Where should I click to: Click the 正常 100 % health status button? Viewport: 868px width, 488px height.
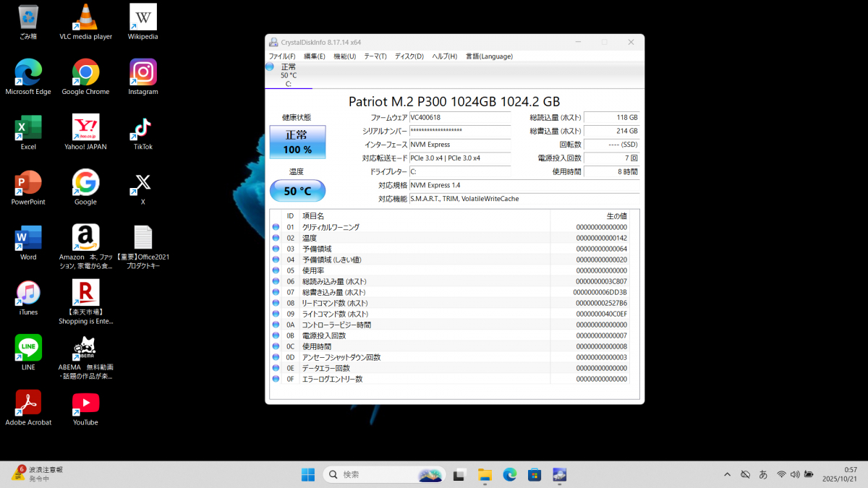click(x=297, y=142)
